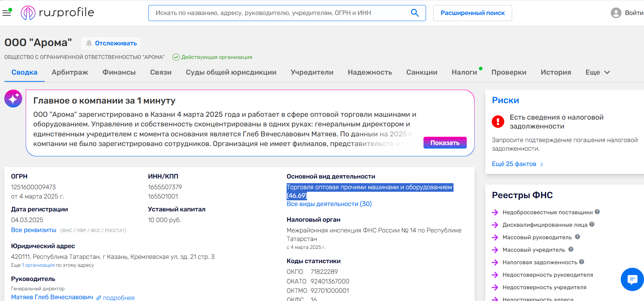Screen dimensions: 644x301
Task: Click the highlighted activity text Торговля оптовая
Action: coord(370,191)
